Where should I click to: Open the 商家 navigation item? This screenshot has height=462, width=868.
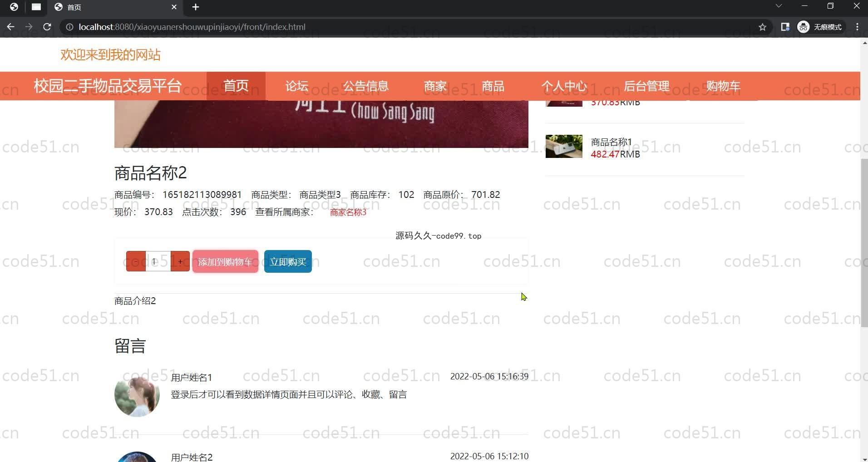435,86
